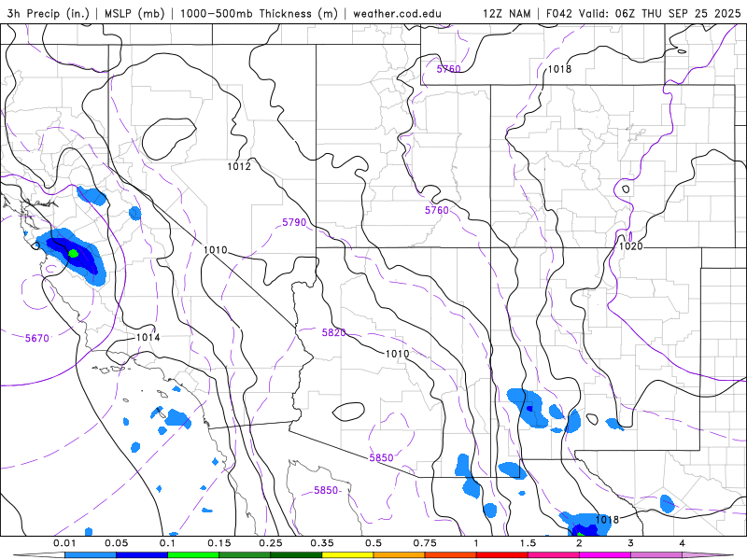Viewport: 747px width, 560px height.
Task: Click the '0.15' legend value
Action: [x=219, y=543]
